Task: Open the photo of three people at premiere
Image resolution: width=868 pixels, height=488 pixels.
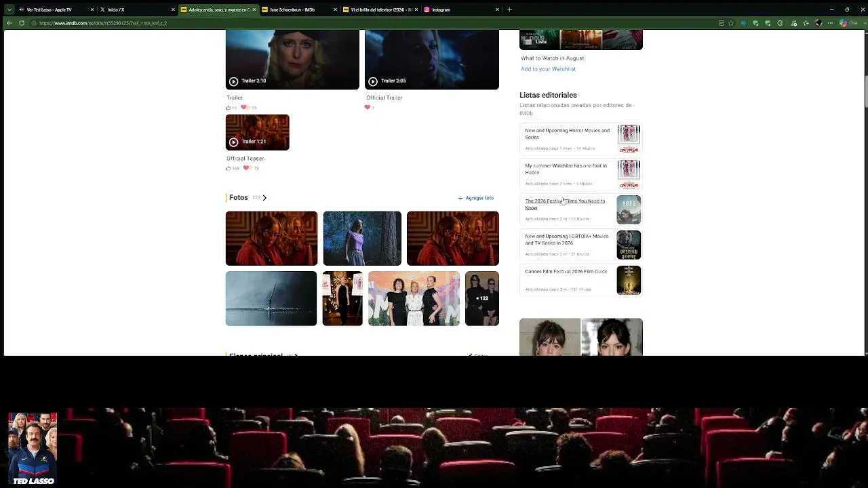Action: coord(414,298)
